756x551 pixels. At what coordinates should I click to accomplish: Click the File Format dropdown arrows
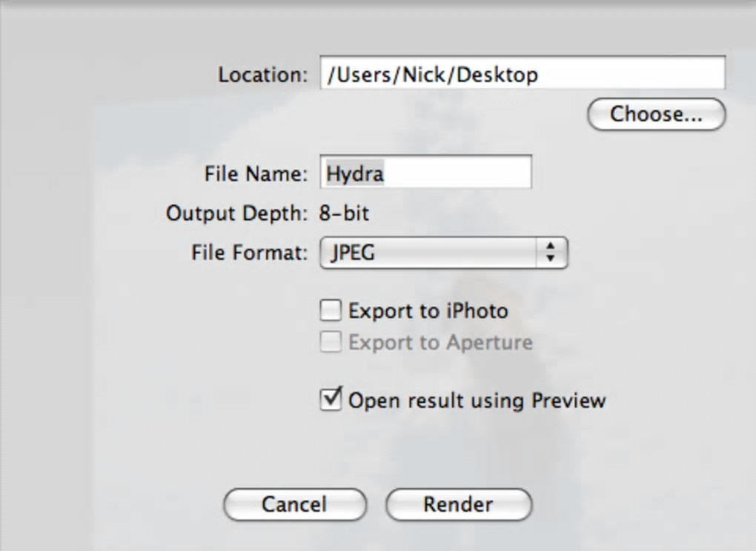pyautogui.click(x=550, y=253)
